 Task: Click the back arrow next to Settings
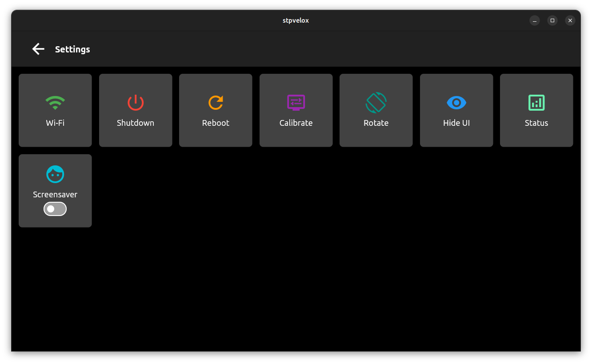38,49
